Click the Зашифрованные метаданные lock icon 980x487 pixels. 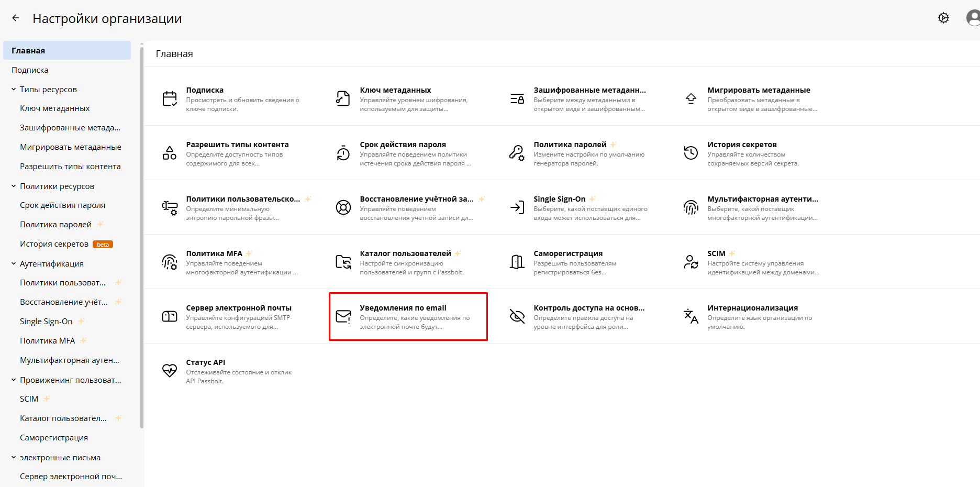[x=517, y=98]
